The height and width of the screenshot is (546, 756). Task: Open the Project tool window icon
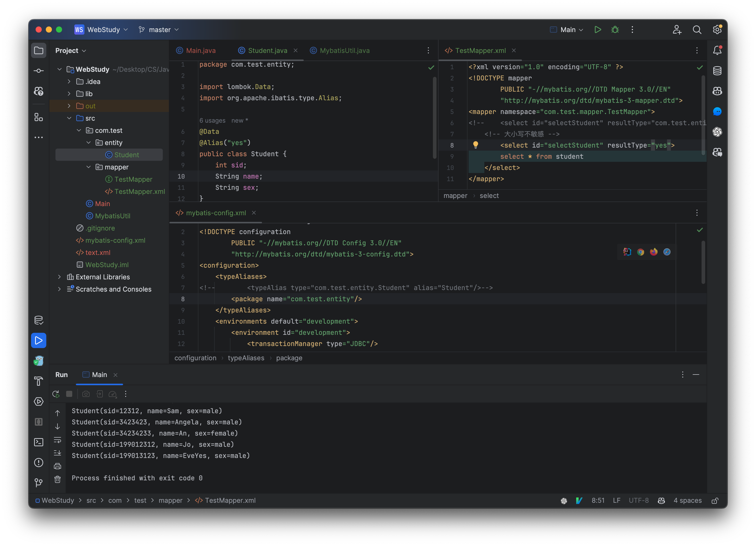click(39, 51)
